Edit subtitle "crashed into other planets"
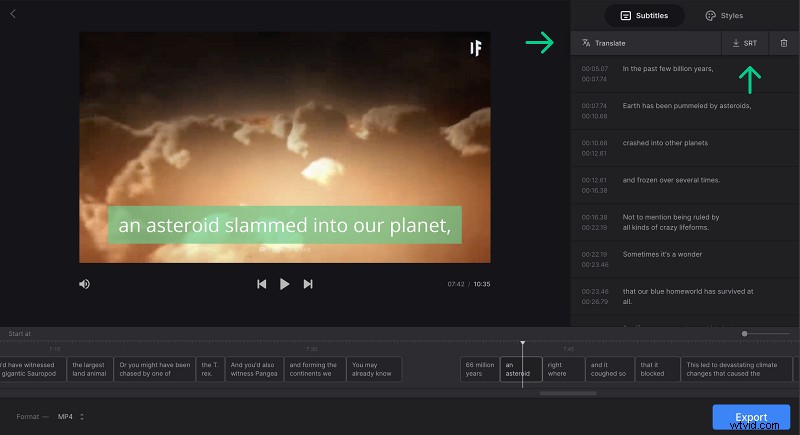This screenshot has height=435, width=800. coord(665,143)
